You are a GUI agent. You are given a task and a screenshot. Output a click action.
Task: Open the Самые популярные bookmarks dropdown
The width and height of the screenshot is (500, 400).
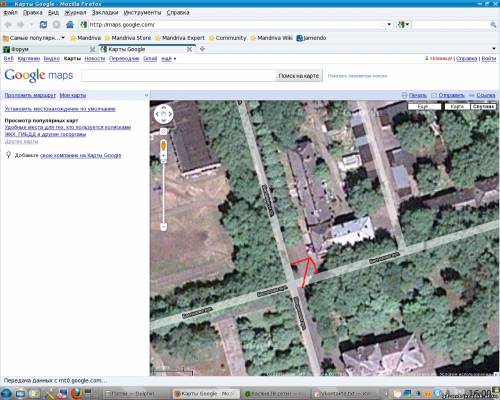33,38
